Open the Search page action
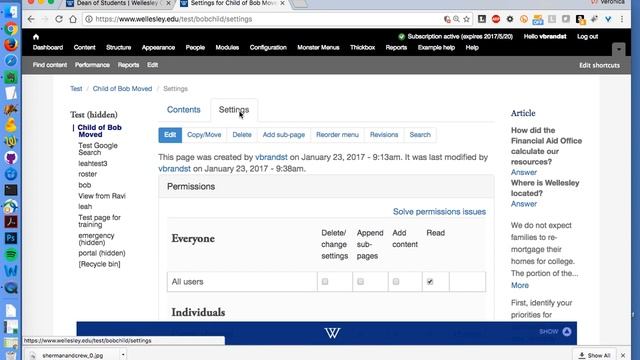 420,135
